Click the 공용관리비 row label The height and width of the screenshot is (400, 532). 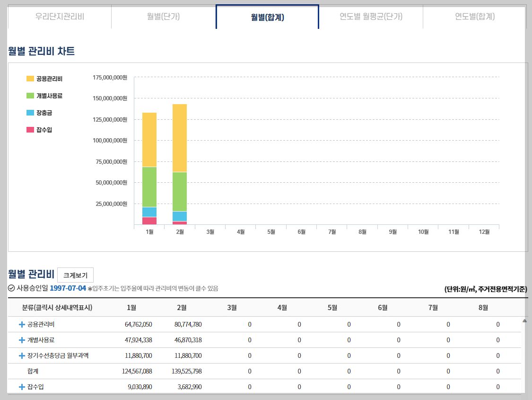point(41,325)
